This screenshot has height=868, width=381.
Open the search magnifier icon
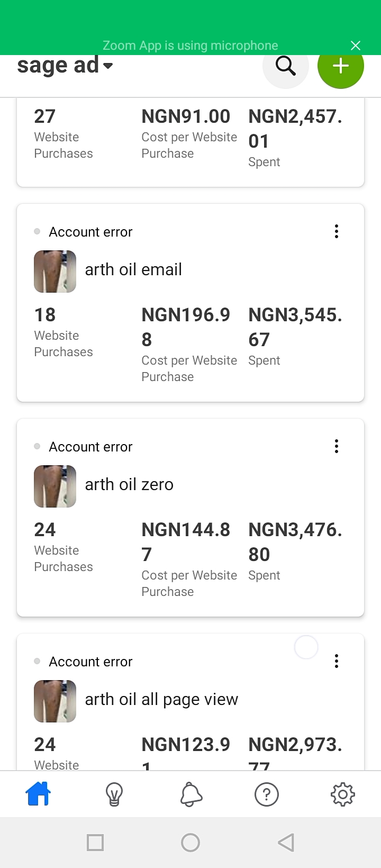click(286, 66)
